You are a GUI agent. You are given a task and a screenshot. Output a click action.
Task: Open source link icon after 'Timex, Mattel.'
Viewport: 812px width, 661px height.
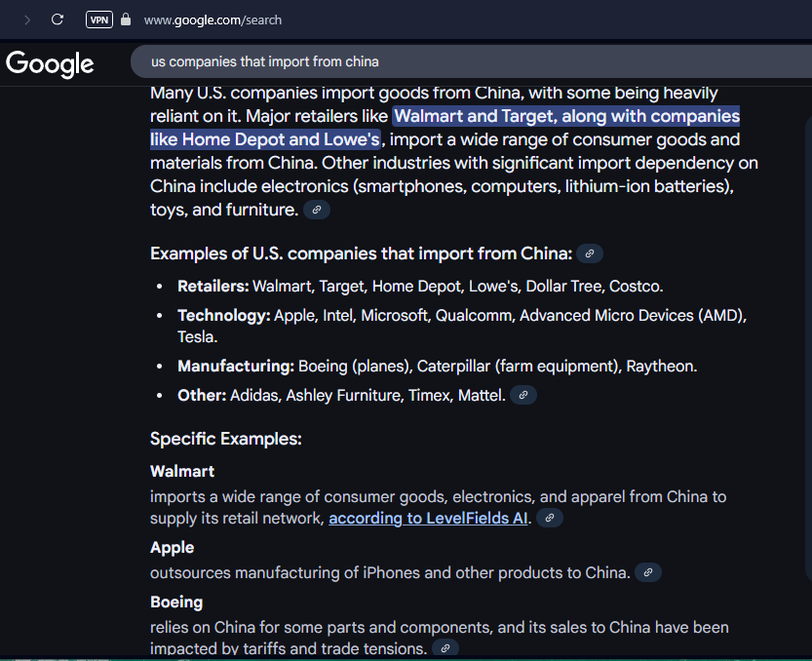click(523, 395)
